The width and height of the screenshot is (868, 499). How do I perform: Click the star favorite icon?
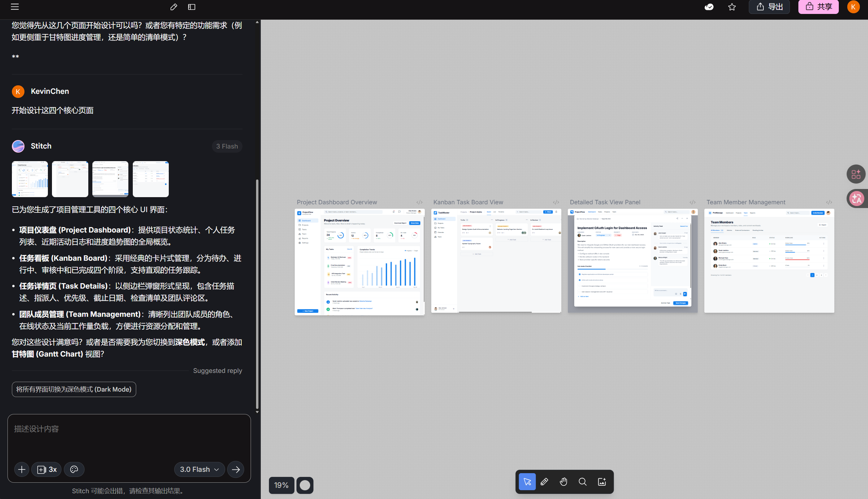(x=732, y=7)
